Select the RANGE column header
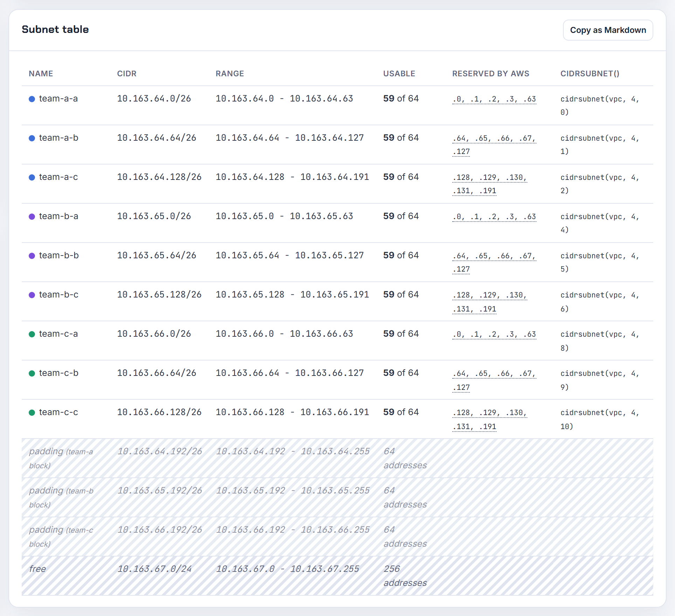The height and width of the screenshot is (616, 675). pyautogui.click(x=230, y=73)
